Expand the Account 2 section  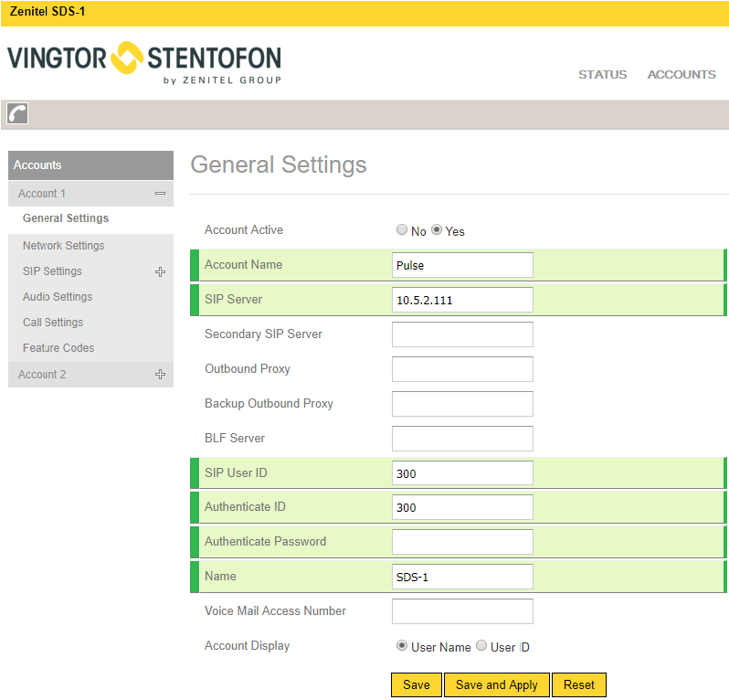click(x=160, y=375)
